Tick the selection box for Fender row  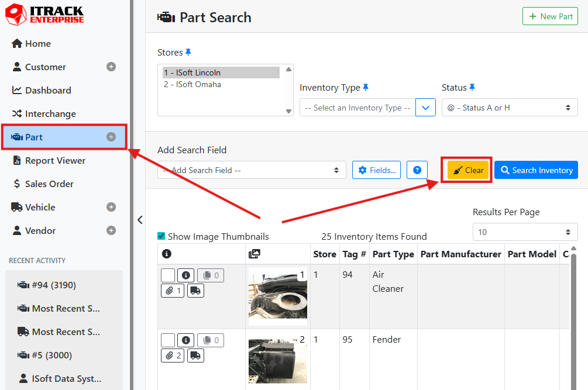click(168, 340)
